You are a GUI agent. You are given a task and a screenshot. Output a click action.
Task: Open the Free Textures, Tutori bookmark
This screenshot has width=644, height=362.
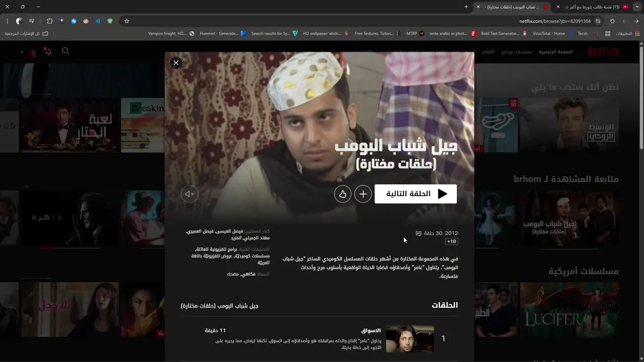[x=377, y=34]
